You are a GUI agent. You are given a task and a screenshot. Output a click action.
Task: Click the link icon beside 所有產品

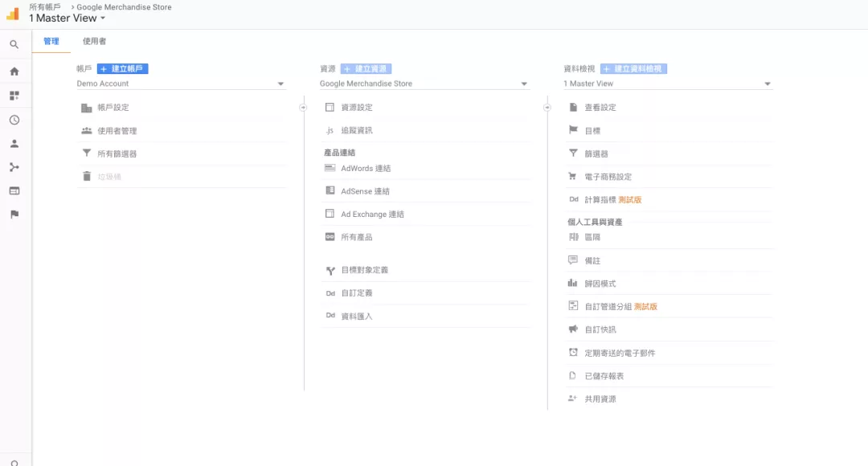(330, 237)
